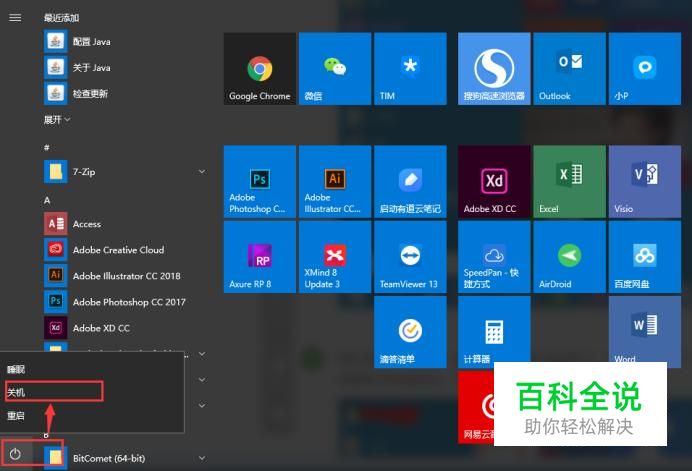Open the Axure RP 8 tile

click(x=260, y=257)
